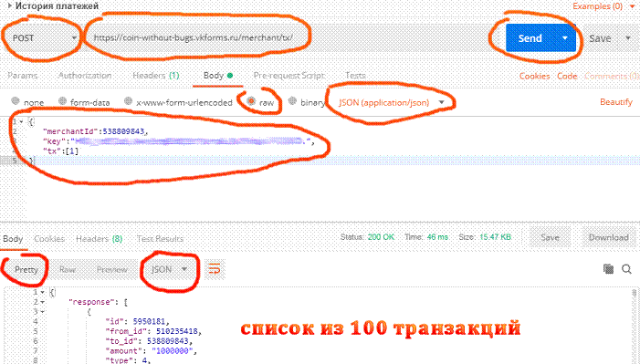
Task: Open the Tests tab
Action: tap(355, 76)
